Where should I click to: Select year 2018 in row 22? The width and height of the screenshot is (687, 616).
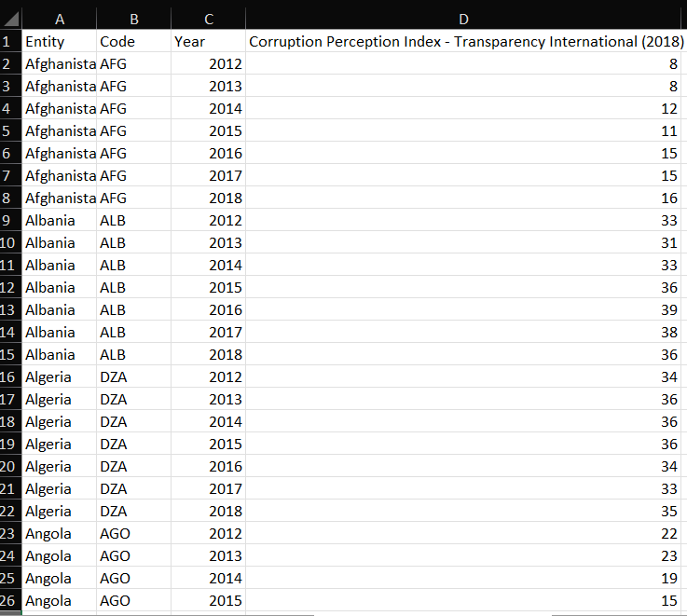[208, 511]
